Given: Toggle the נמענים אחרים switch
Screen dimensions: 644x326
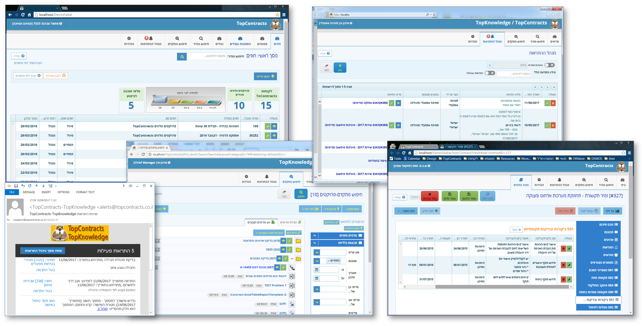Looking at the screenshot, I should [549, 65].
